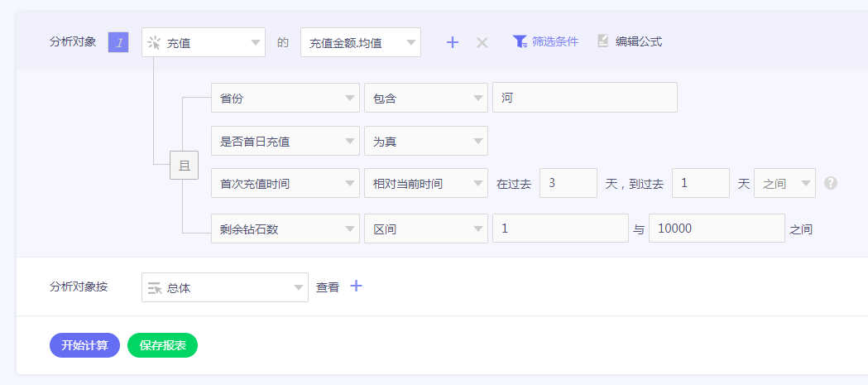Click the 筛选条件 filter funnel icon
This screenshot has height=385, width=868.
[520, 41]
